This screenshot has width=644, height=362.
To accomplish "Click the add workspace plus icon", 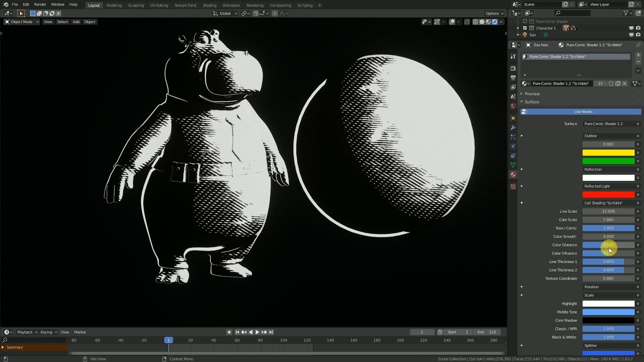I will [319, 5].
